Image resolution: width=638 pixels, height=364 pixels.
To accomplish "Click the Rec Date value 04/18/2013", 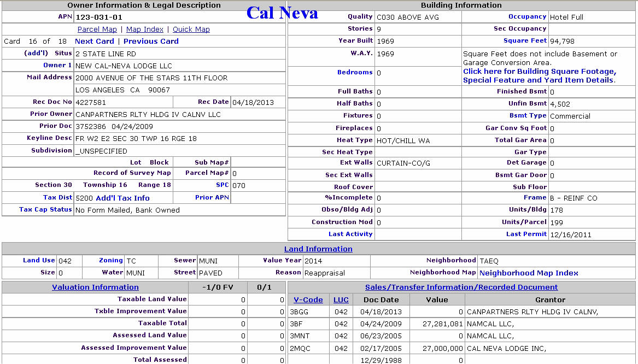I will point(253,103).
